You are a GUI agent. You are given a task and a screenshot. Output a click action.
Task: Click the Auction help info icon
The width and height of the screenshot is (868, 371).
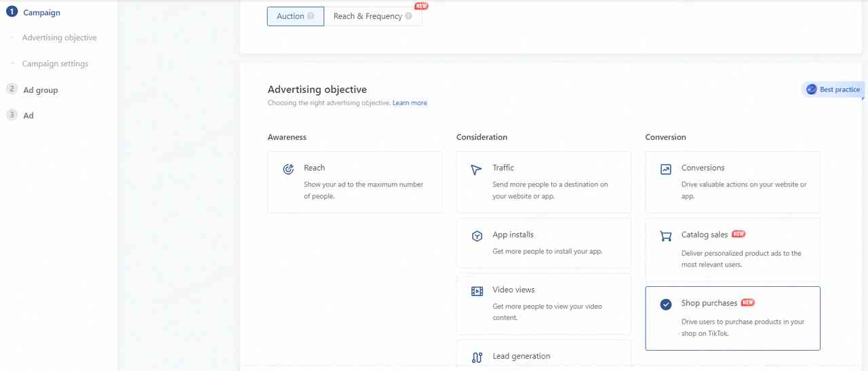[311, 16]
